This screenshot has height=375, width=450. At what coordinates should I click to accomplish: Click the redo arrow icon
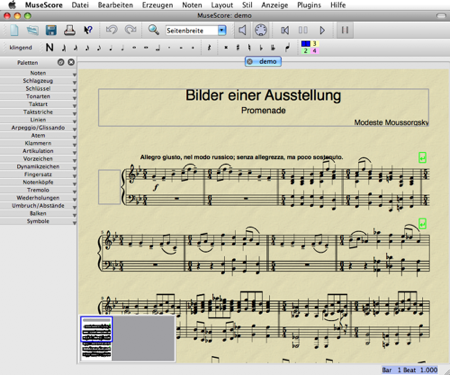pyautogui.click(x=130, y=30)
